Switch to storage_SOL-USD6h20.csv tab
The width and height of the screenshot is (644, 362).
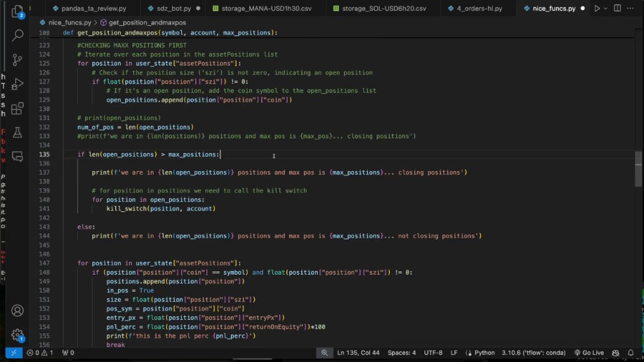tap(384, 8)
